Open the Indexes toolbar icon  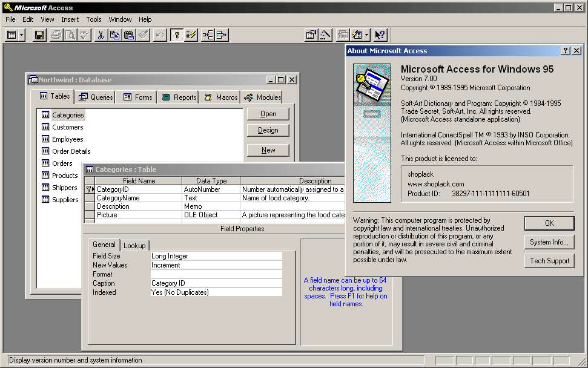tap(191, 35)
